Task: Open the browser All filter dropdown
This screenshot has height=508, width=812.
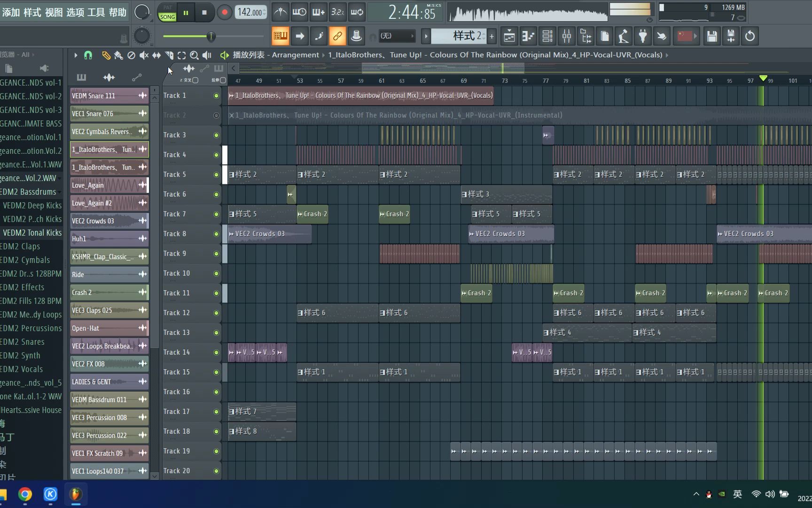Action: click(33, 55)
